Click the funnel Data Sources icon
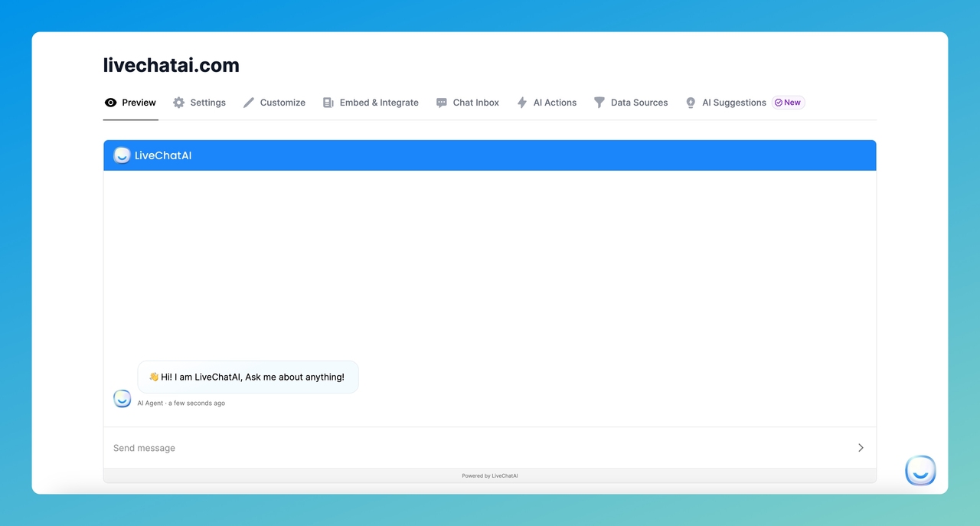This screenshot has height=526, width=980. [x=599, y=103]
